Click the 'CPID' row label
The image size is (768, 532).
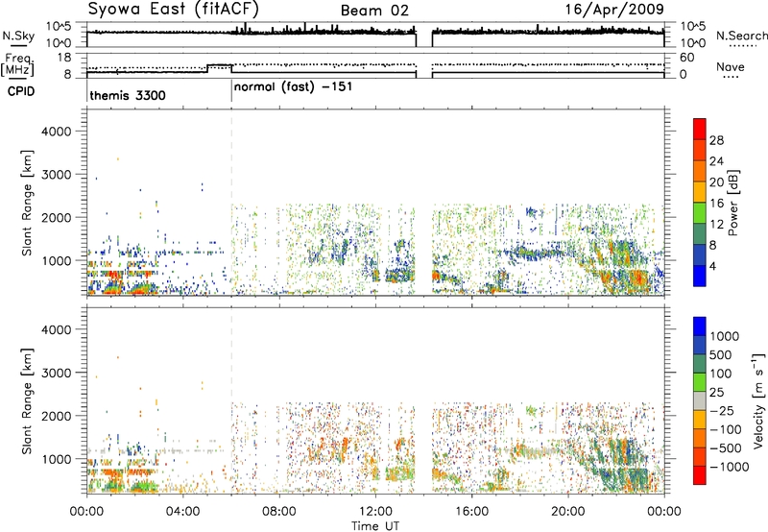pos(21,91)
